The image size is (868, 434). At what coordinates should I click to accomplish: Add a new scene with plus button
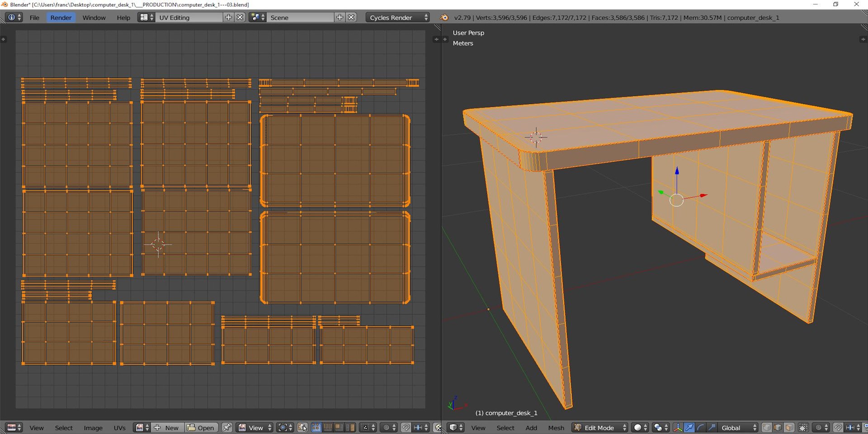[340, 17]
